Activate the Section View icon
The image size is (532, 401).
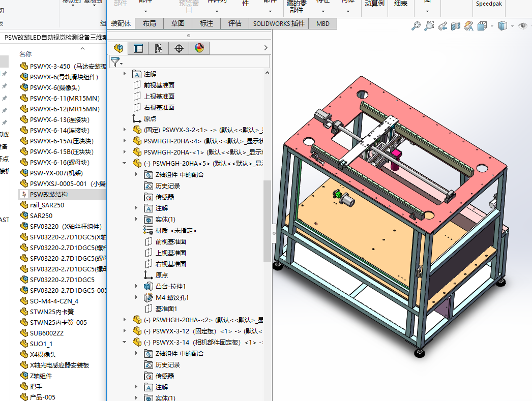[456, 26]
